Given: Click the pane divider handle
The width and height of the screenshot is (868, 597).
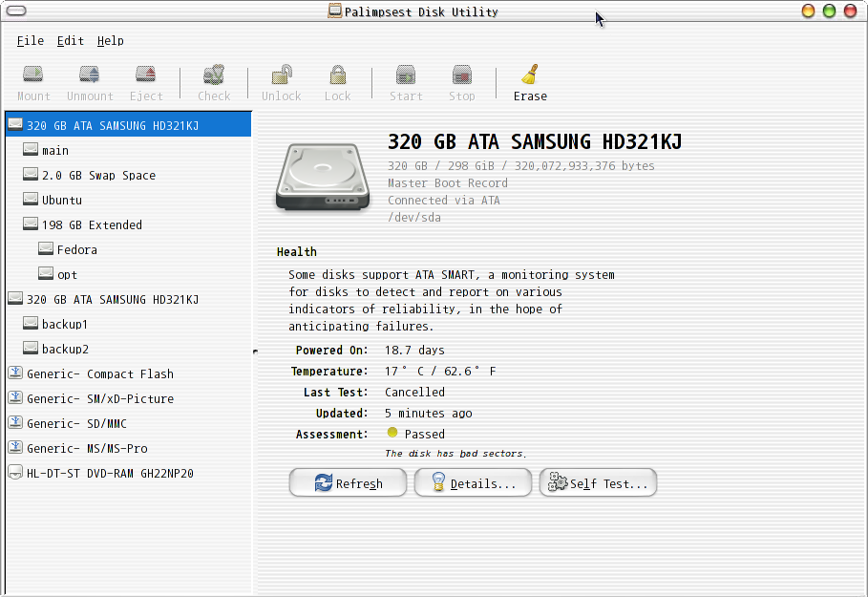Looking at the screenshot, I should [255, 352].
